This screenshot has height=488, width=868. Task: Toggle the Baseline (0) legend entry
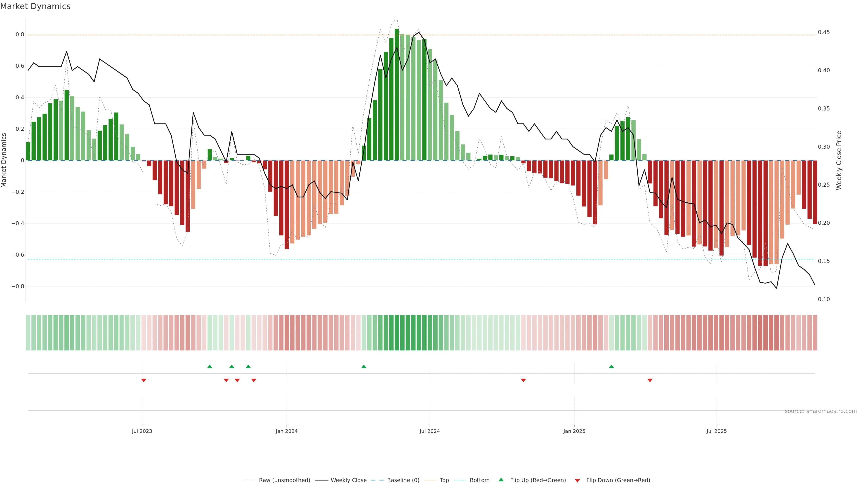click(403, 480)
